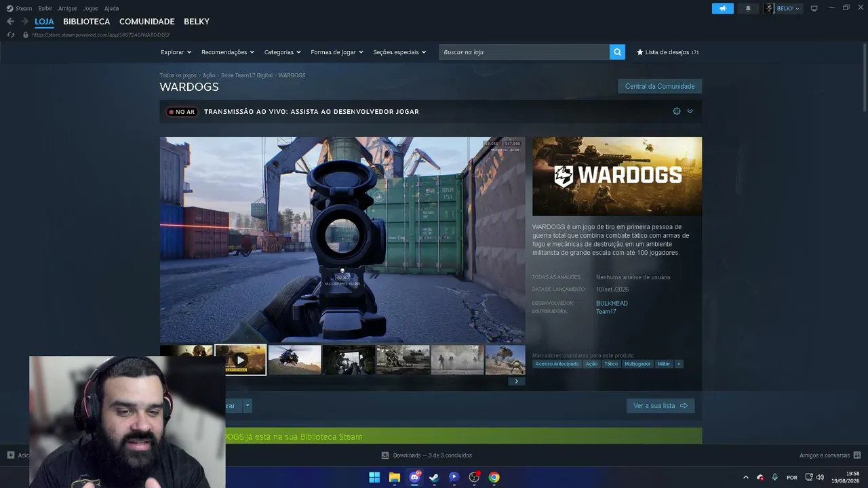Reload the store page
The height and width of the screenshot is (488, 868).
coord(10,35)
